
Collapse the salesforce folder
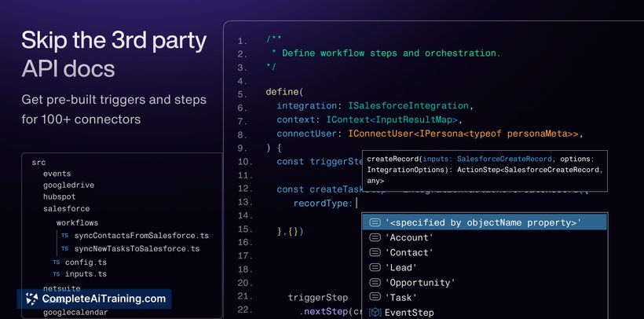tap(66, 208)
